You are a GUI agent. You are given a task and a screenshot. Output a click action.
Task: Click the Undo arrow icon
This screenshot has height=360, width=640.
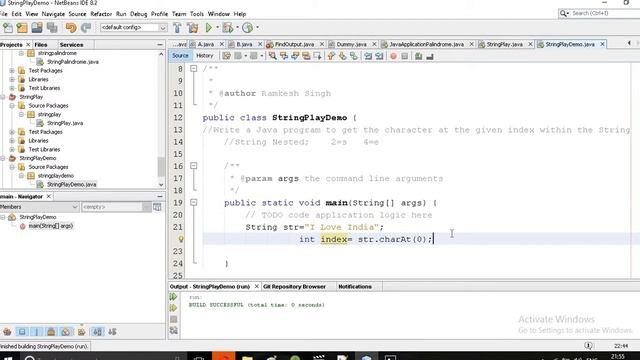pos(71,28)
